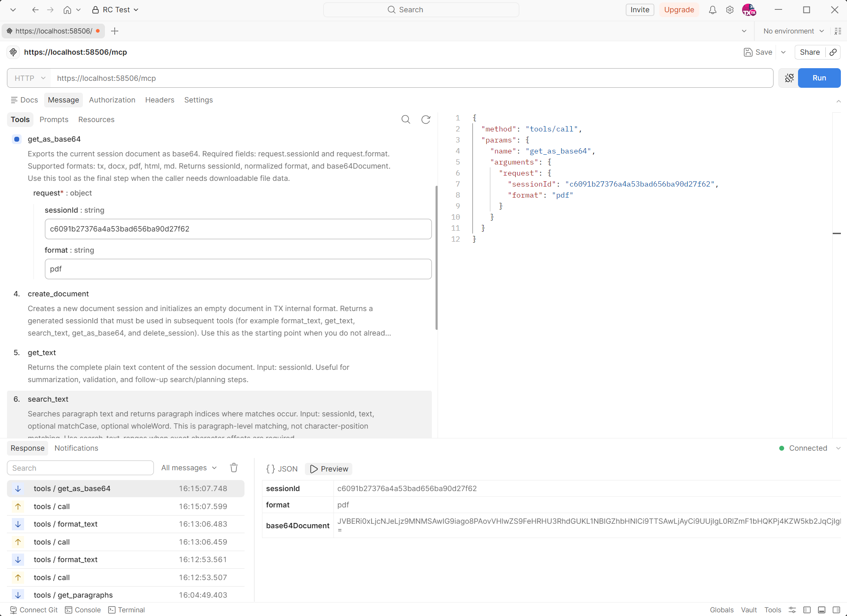Search tools using the magnifier icon
This screenshot has width=847, height=616.
pos(406,119)
